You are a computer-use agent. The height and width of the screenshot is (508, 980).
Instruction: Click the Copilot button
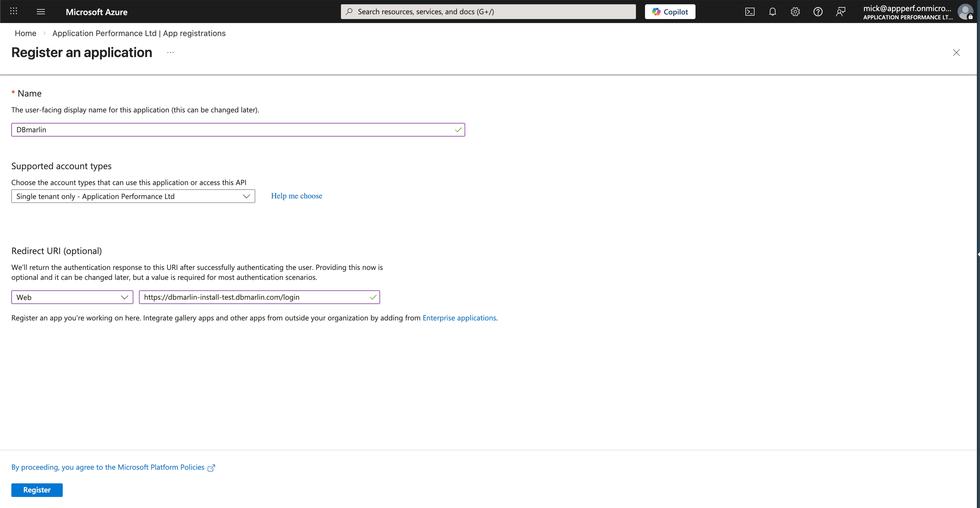[x=670, y=11]
